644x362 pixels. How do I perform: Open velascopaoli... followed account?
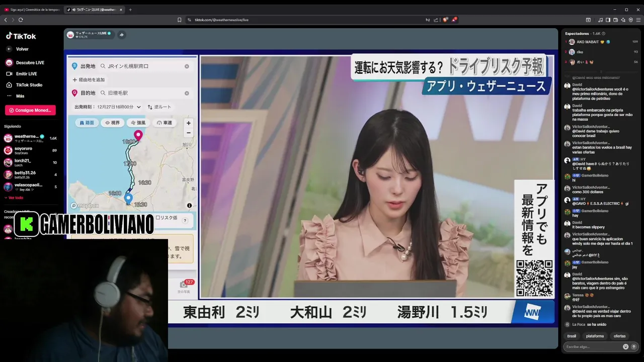[x=30, y=187]
